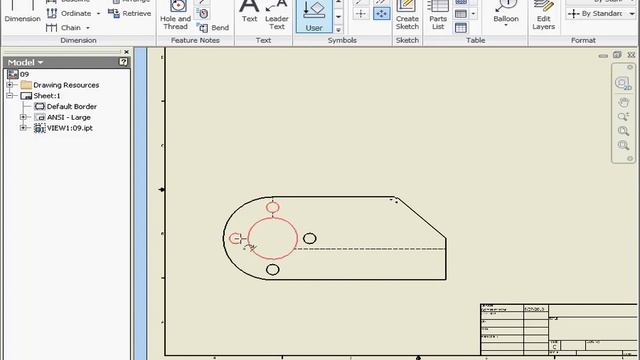Open navigation bar customize options

point(630,158)
